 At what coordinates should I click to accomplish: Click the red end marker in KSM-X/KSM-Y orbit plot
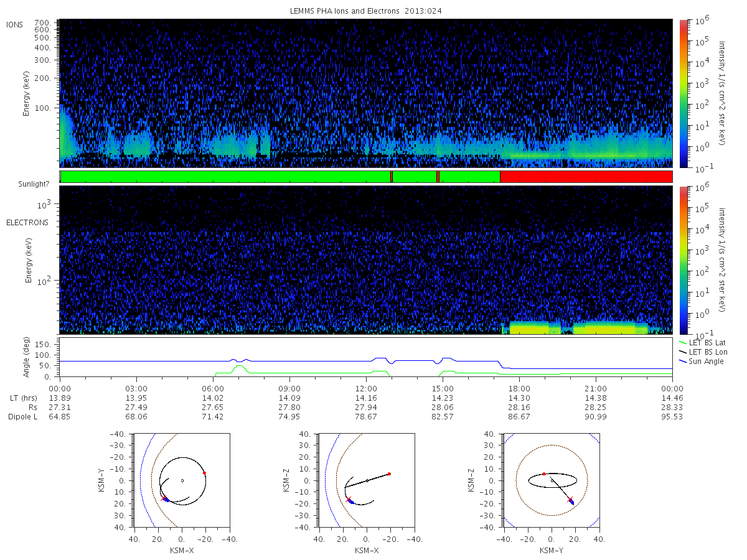204,473
